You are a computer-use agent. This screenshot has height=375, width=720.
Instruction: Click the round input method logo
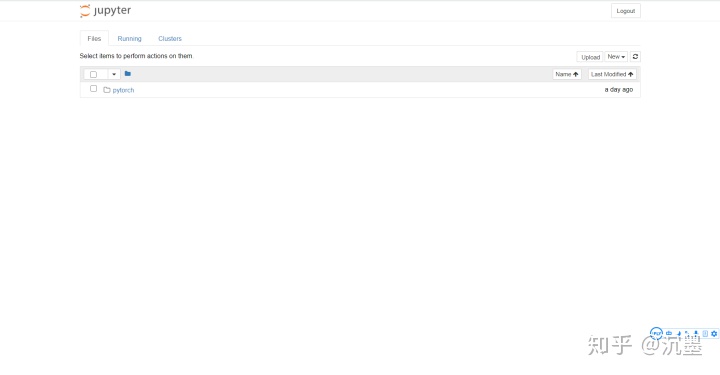pos(657,333)
